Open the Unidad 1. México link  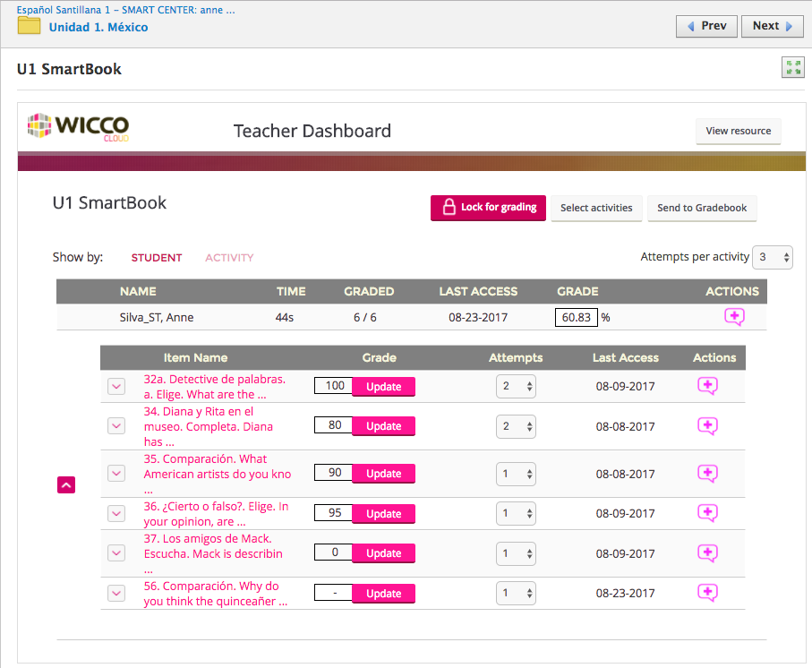pyautogui.click(x=98, y=27)
